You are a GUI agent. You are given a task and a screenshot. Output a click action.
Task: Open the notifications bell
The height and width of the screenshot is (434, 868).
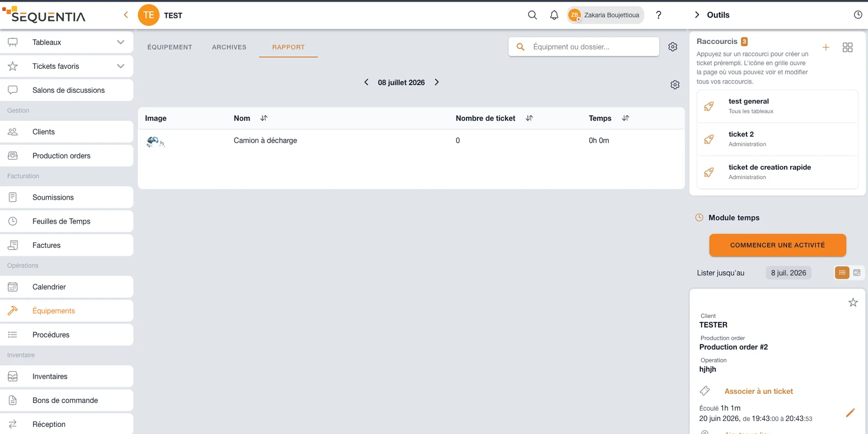tap(554, 15)
